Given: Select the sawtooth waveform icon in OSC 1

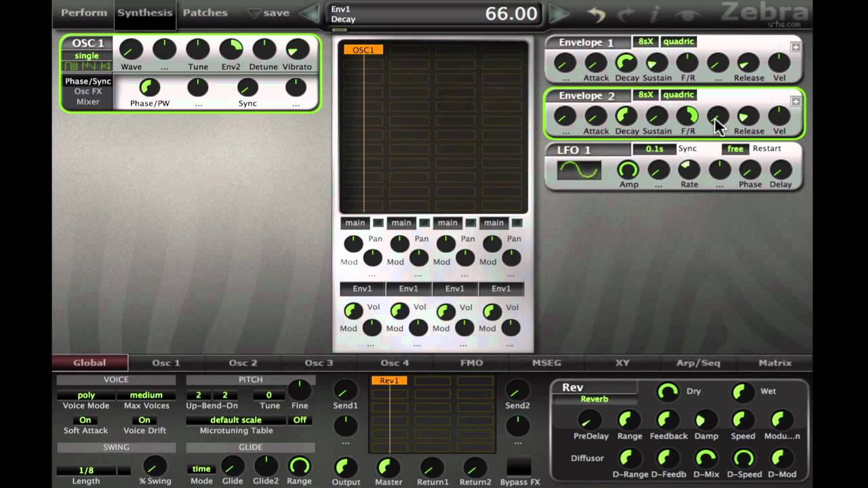Looking at the screenshot, I should (88, 66).
